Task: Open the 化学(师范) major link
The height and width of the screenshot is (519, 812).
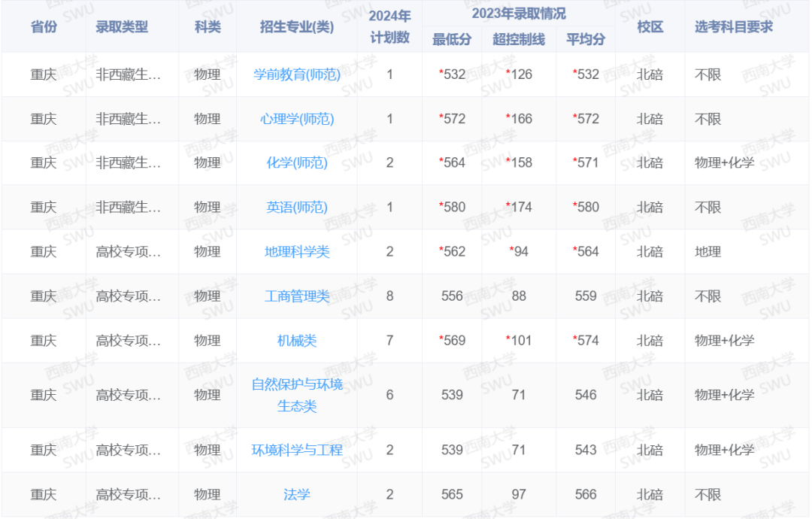Action: (x=297, y=162)
